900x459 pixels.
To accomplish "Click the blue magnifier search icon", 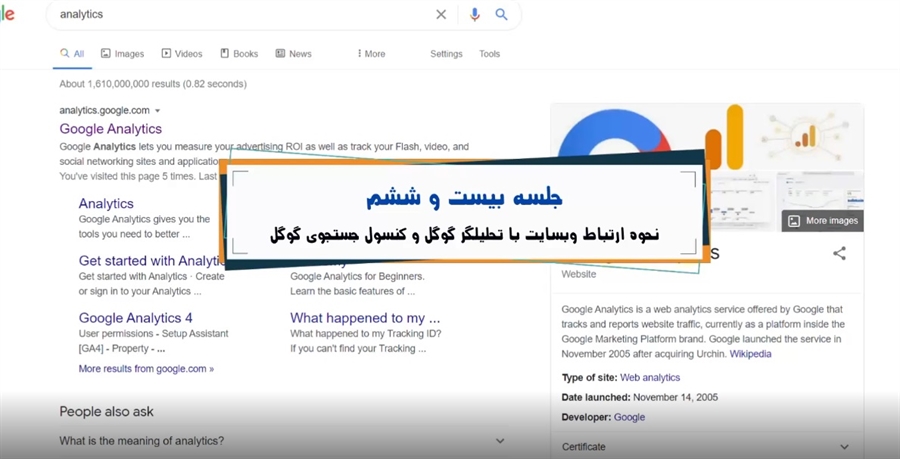I will pos(502,14).
